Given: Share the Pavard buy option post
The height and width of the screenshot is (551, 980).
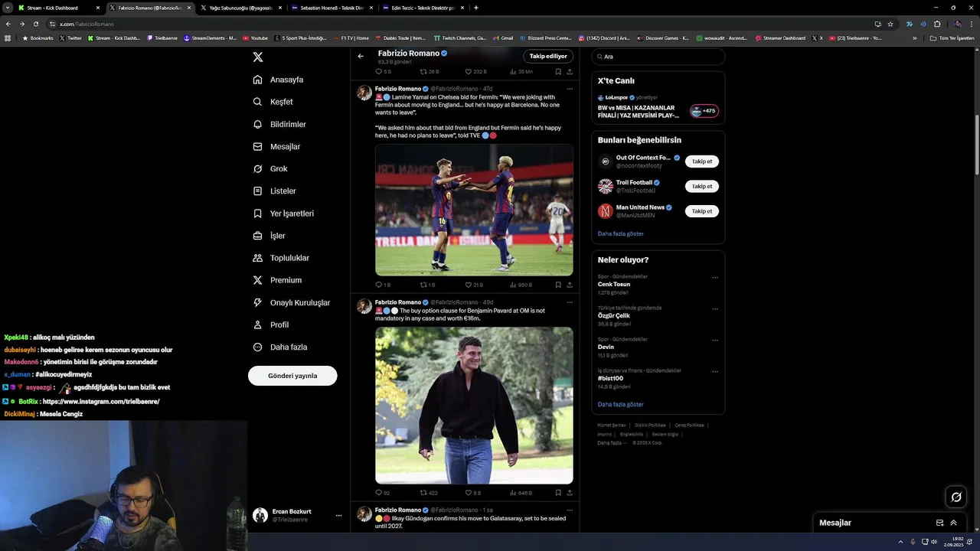Looking at the screenshot, I should coord(569,493).
